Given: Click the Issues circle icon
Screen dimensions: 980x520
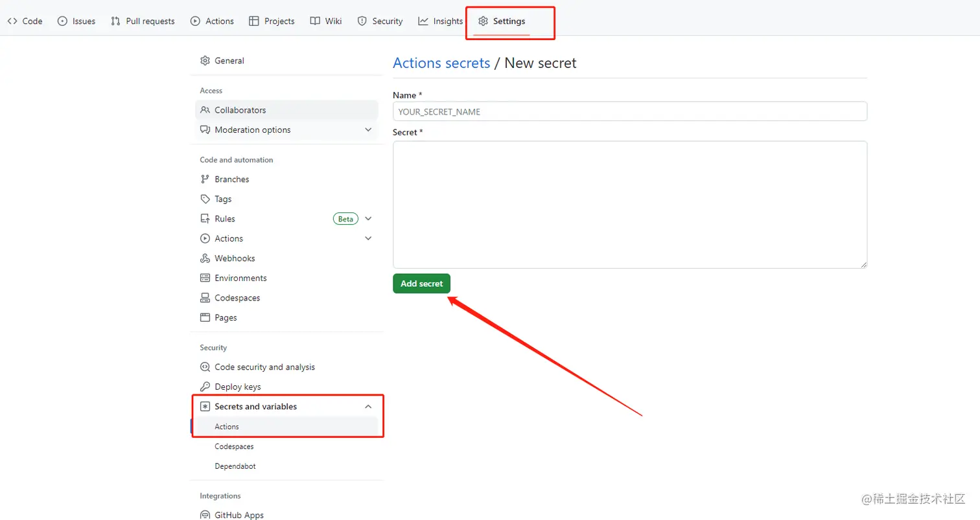Looking at the screenshot, I should tap(62, 21).
